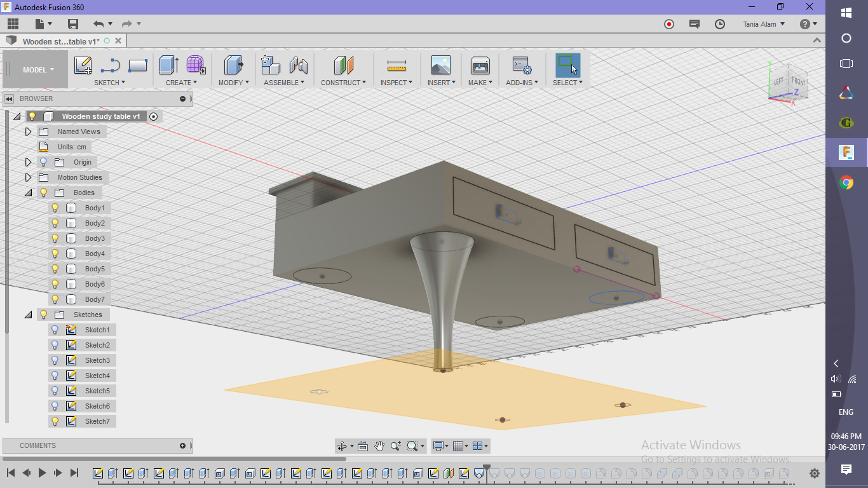Open Windows Action Center notifications

[x=846, y=470]
